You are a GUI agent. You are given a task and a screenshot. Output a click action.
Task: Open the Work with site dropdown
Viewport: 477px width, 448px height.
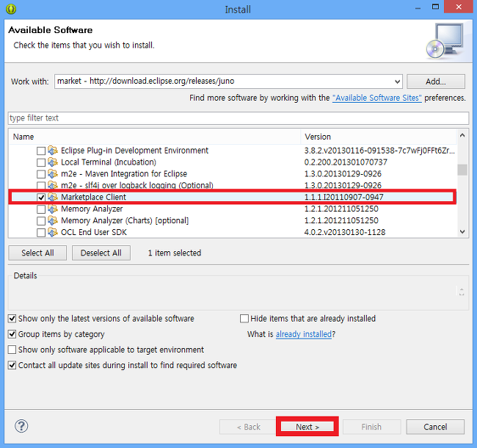(x=397, y=82)
